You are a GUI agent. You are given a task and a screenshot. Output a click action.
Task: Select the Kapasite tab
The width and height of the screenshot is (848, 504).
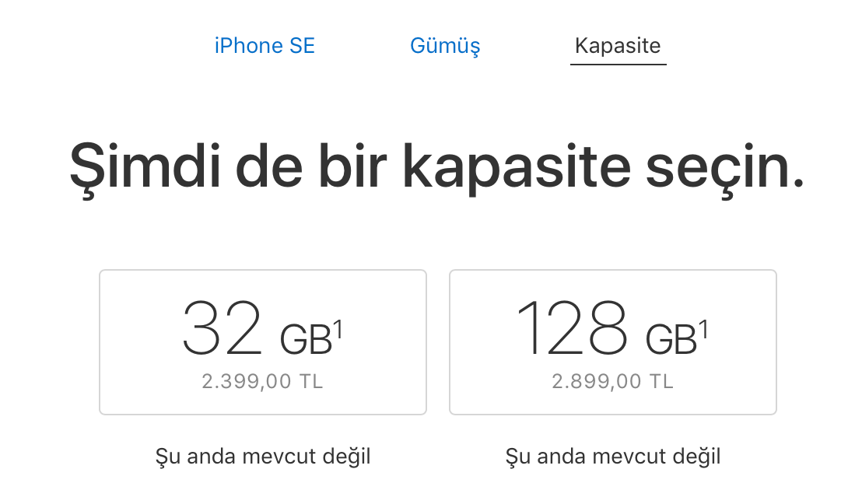[618, 46]
